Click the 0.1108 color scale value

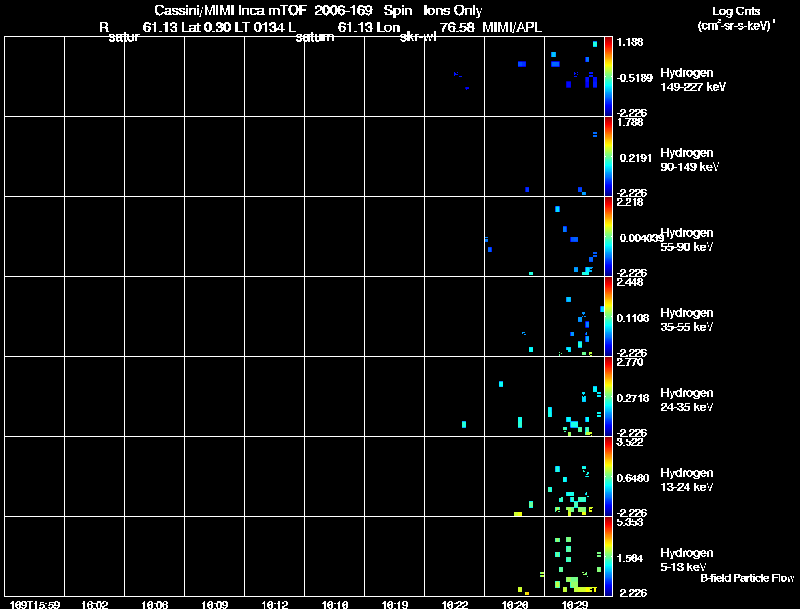(633, 318)
